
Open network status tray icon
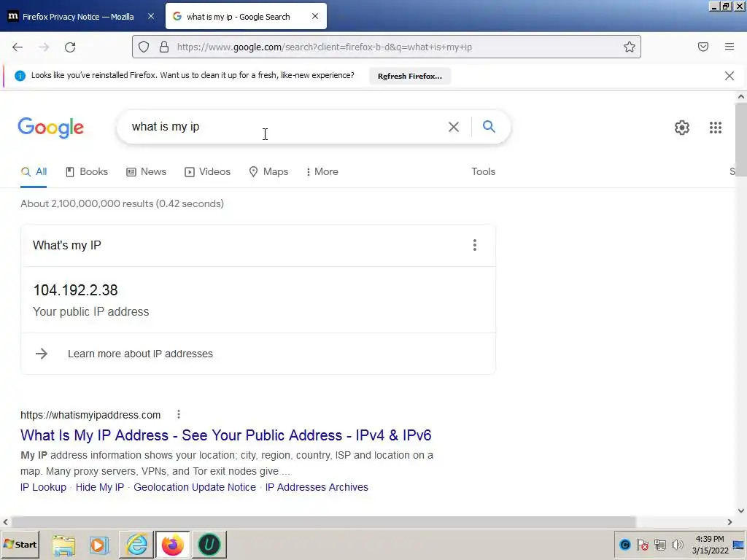click(x=659, y=544)
